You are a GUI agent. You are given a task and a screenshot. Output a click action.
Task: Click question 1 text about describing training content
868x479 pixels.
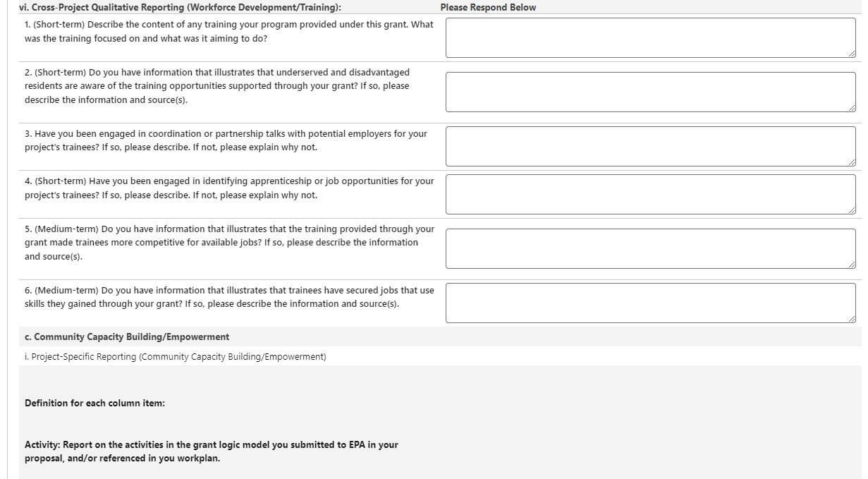[x=228, y=31]
